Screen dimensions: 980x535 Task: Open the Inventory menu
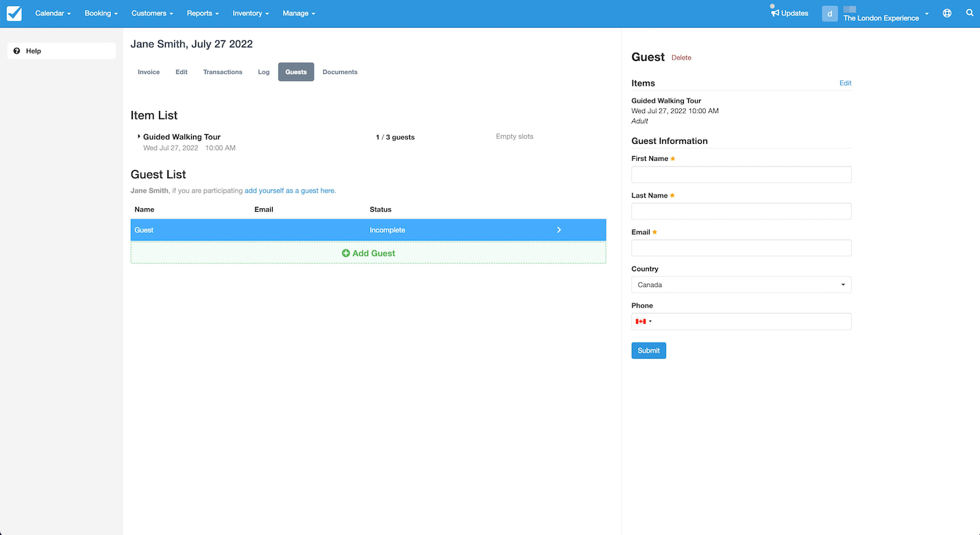click(x=251, y=13)
